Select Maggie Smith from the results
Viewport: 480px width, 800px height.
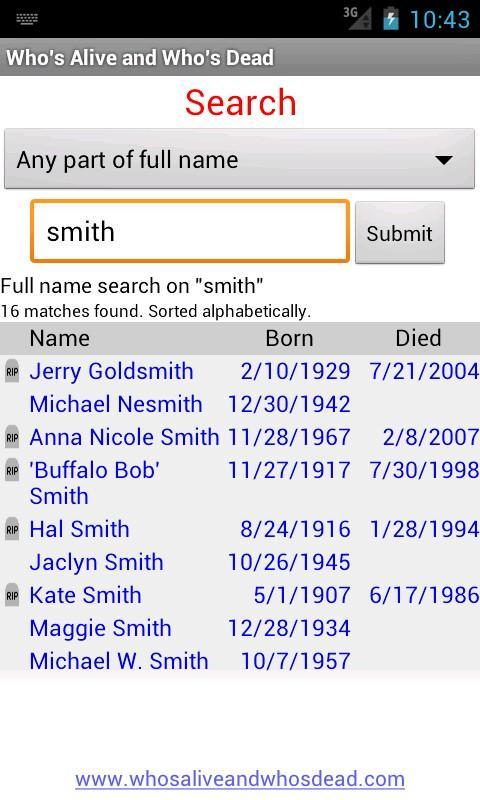click(x=100, y=628)
